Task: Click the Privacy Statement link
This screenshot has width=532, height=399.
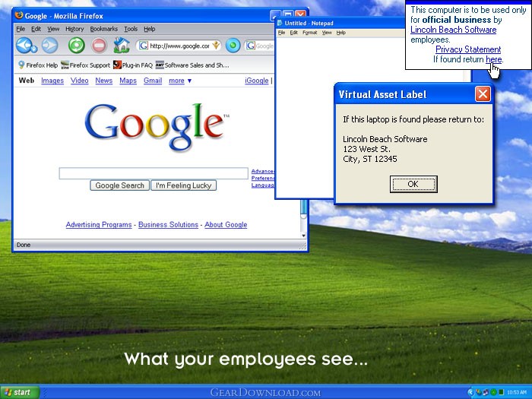Action: [468, 49]
